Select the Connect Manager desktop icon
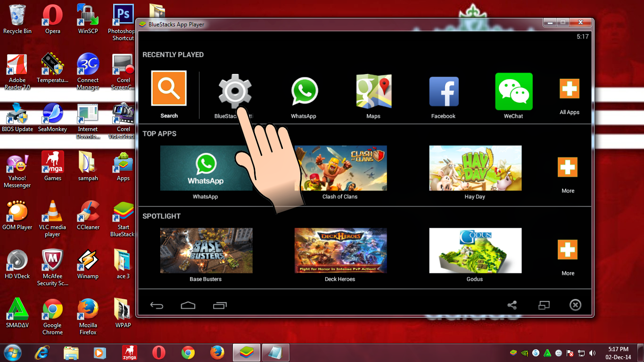Image resolution: width=644 pixels, height=362 pixels. coord(88,72)
